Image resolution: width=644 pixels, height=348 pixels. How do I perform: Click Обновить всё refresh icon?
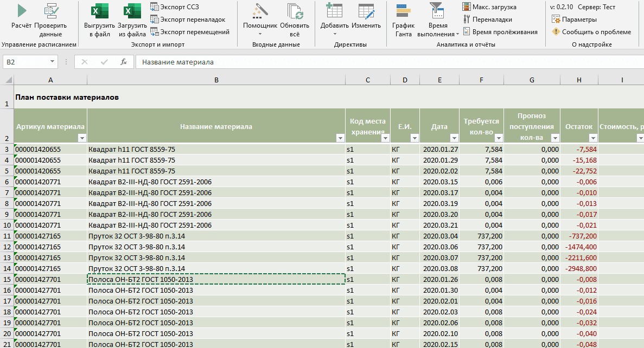[295, 11]
